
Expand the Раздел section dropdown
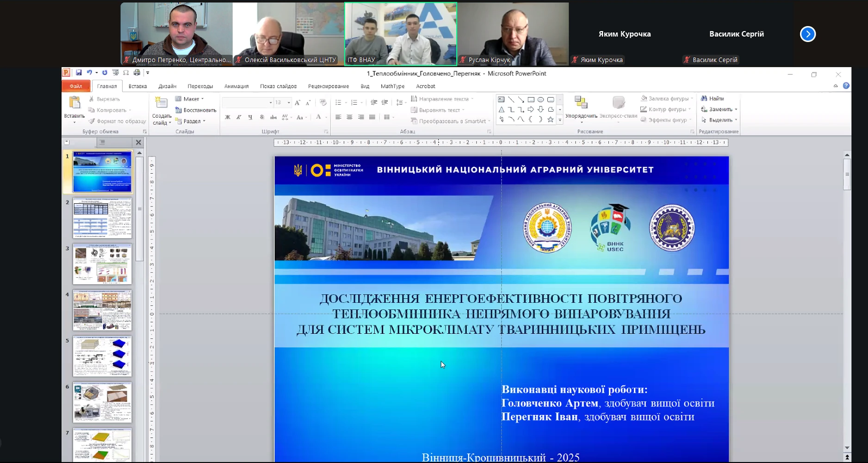pyautogui.click(x=192, y=121)
